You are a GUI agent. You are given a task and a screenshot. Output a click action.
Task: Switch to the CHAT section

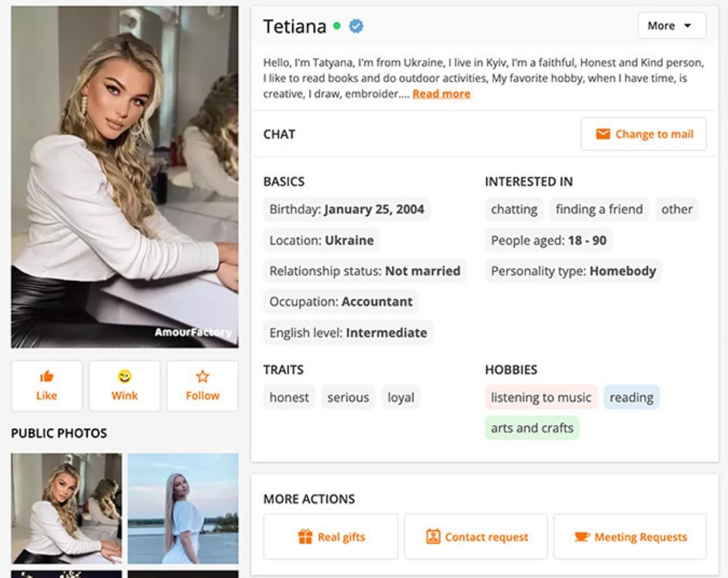click(x=278, y=134)
